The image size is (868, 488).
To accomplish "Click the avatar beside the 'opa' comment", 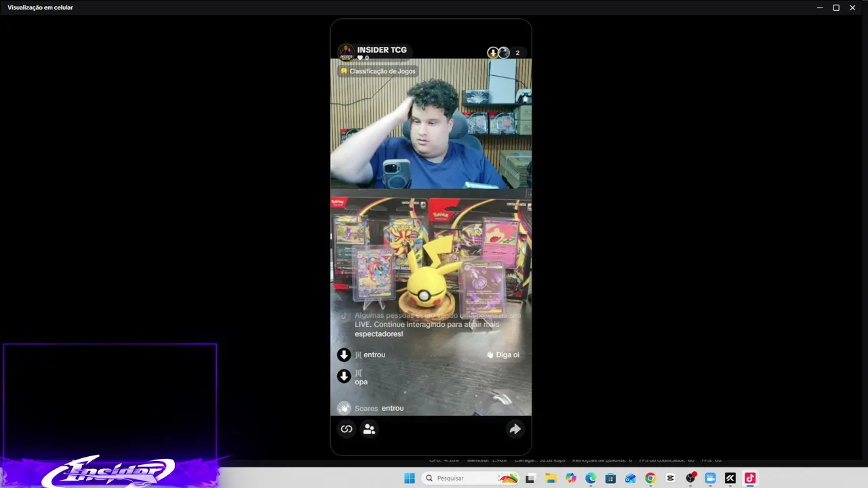I will 344,376.
